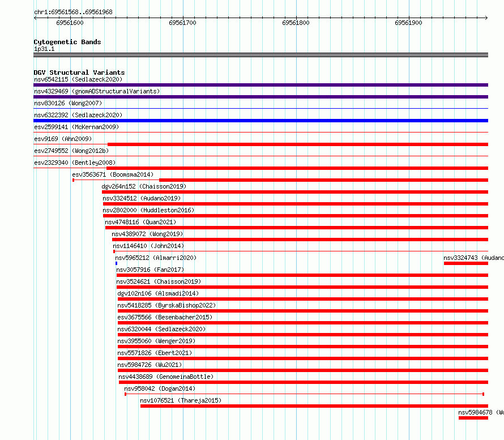Click the thin blue line of nsv830126
Image resolution: width=504 pixels, height=440 pixels.
(260, 109)
